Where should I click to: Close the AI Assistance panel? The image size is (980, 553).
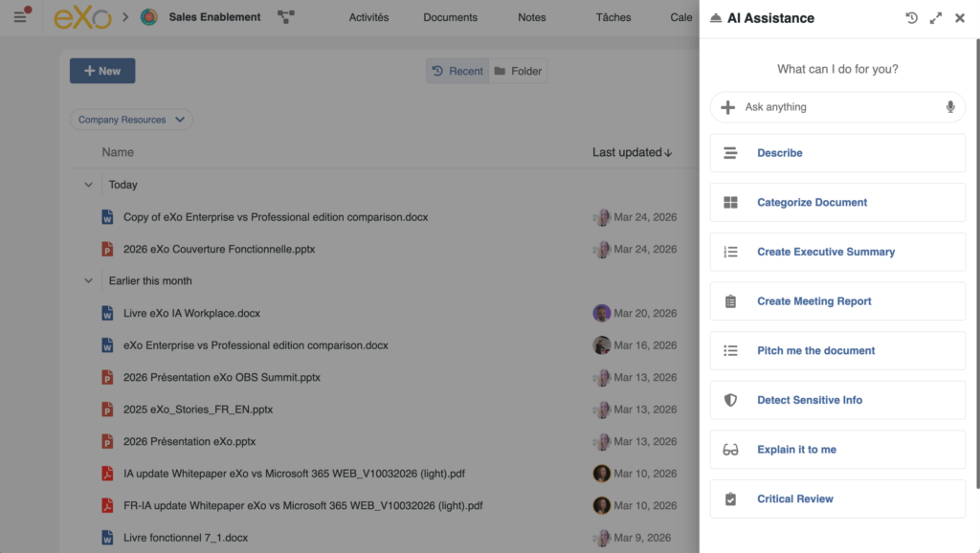960,18
